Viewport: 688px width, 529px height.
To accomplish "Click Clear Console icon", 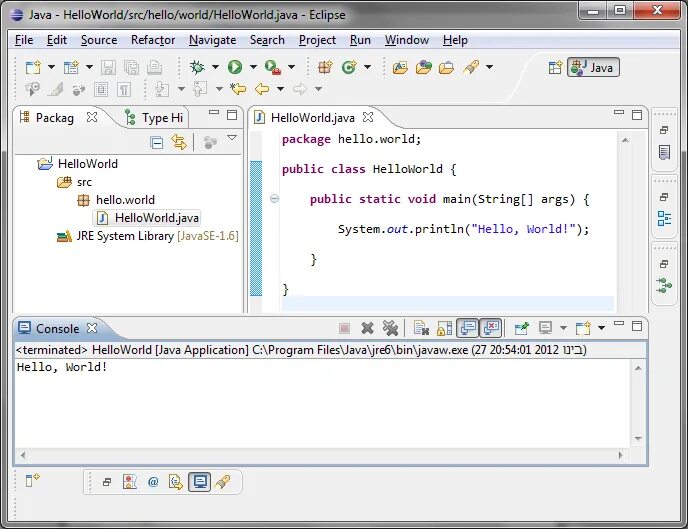I will point(421,328).
